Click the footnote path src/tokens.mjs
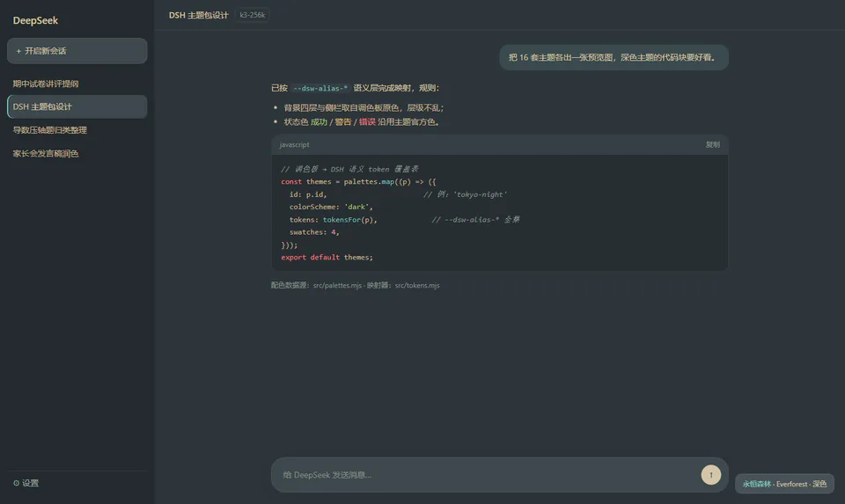This screenshot has width=845, height=504. (417, 285)
